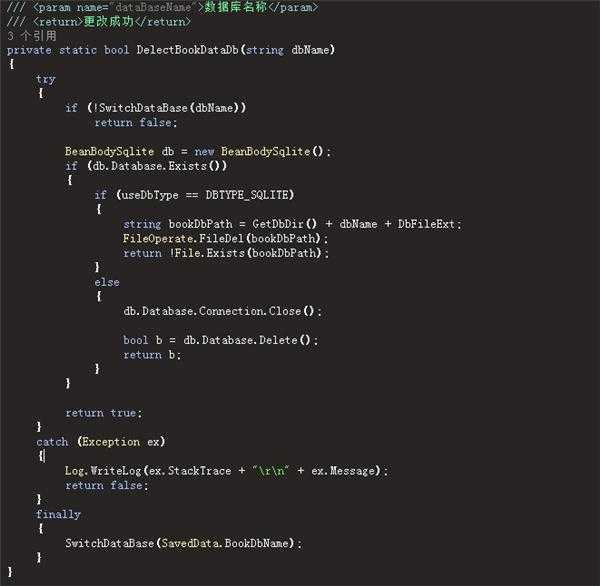Open the "3 个引用" references CodeLens link
The image size is (600, 586).
point(32,36)
